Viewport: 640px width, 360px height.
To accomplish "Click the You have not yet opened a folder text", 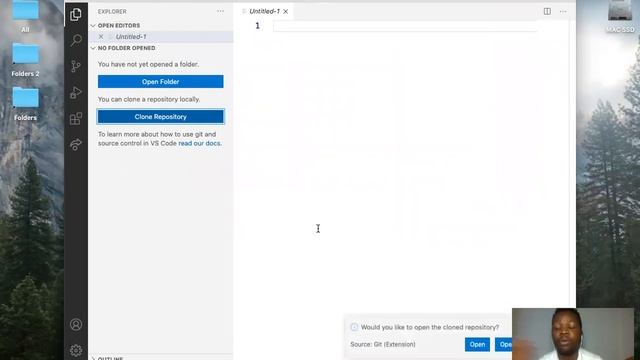I will [149, 64].
